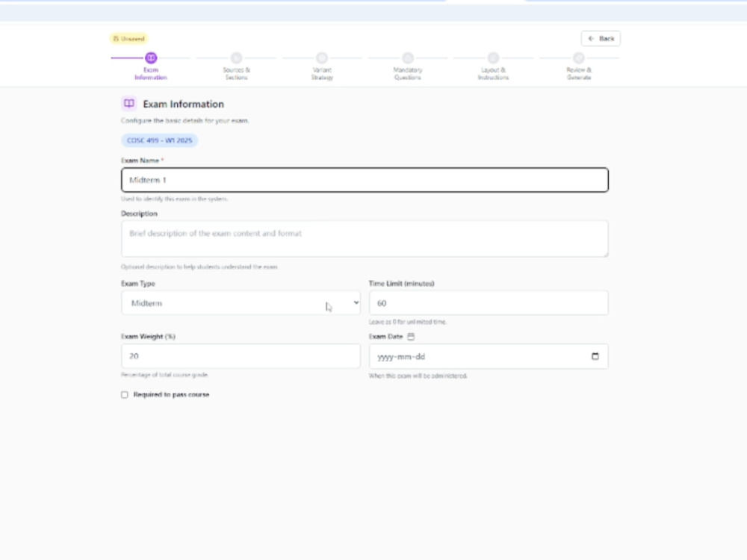
Task: Select the Sources & Sections step label
Action: coord(236,73)
